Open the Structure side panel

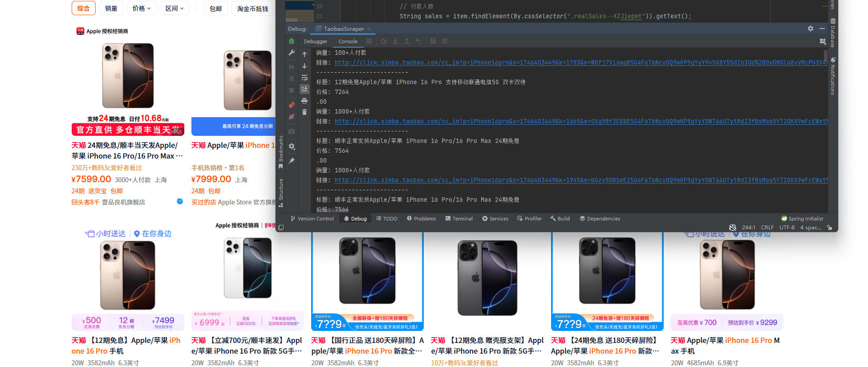(x=281, y=193)
